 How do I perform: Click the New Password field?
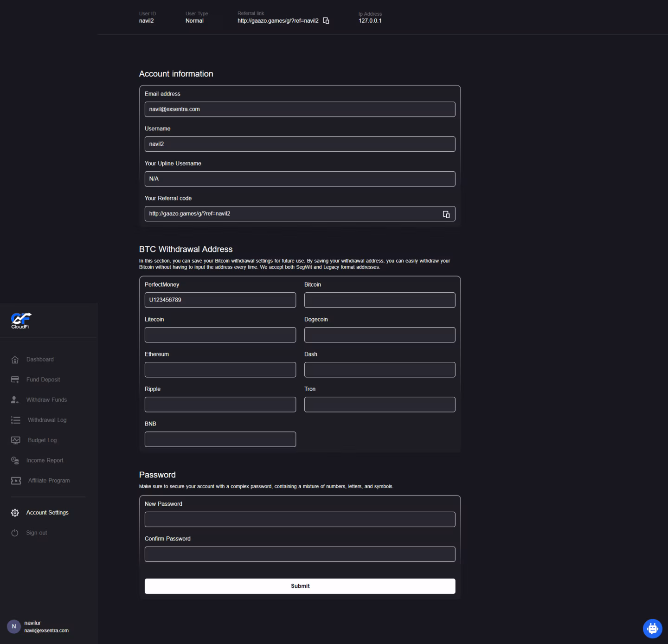(x=300, y=519)
